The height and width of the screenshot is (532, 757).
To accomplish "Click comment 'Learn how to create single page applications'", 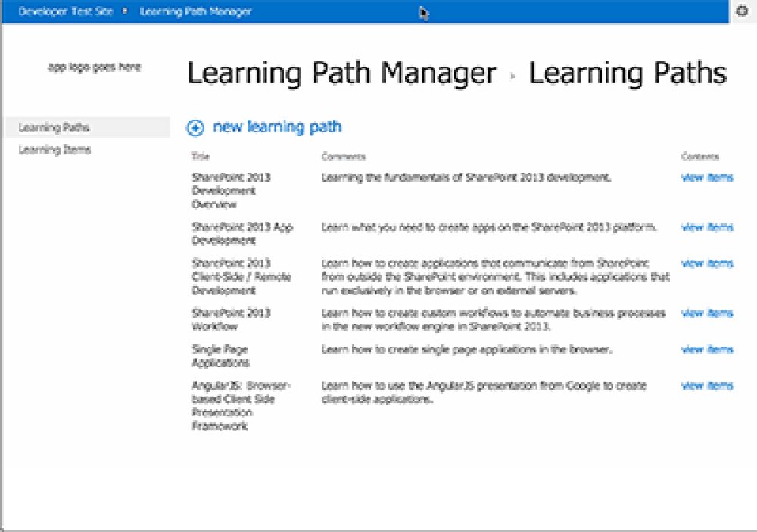I will (x=467, y=349).
